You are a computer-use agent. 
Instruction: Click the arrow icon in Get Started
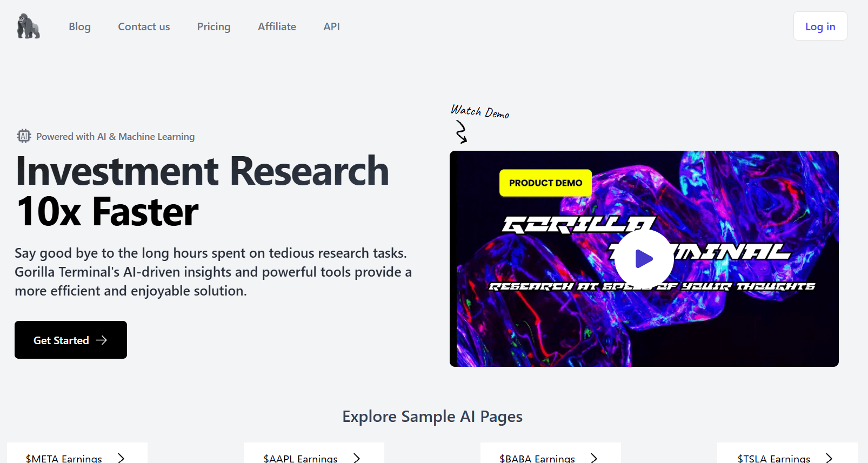(x=102, y=340)
